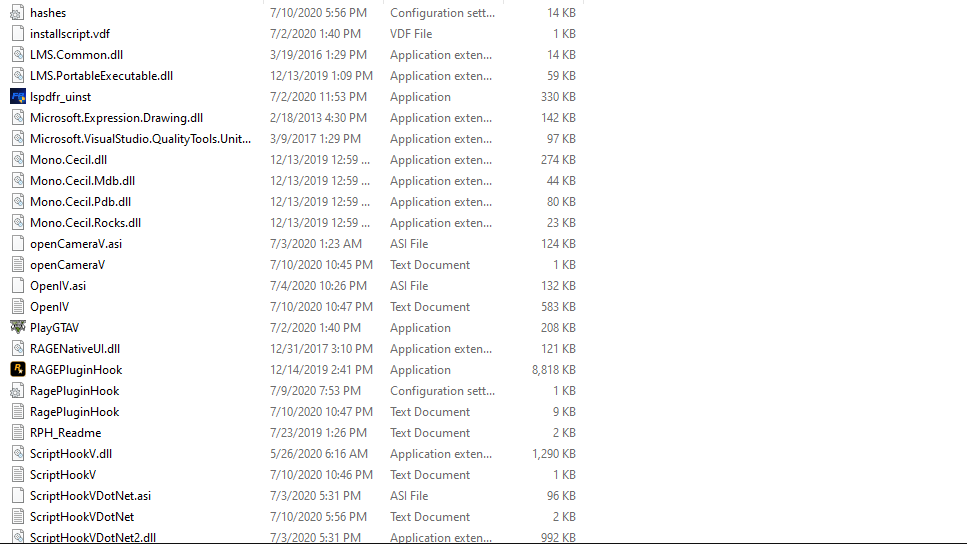Viewport: 967px width, 544px height.
Task: Click the ScriptHookVDotNet text document icon
Action: pos(17,516)
